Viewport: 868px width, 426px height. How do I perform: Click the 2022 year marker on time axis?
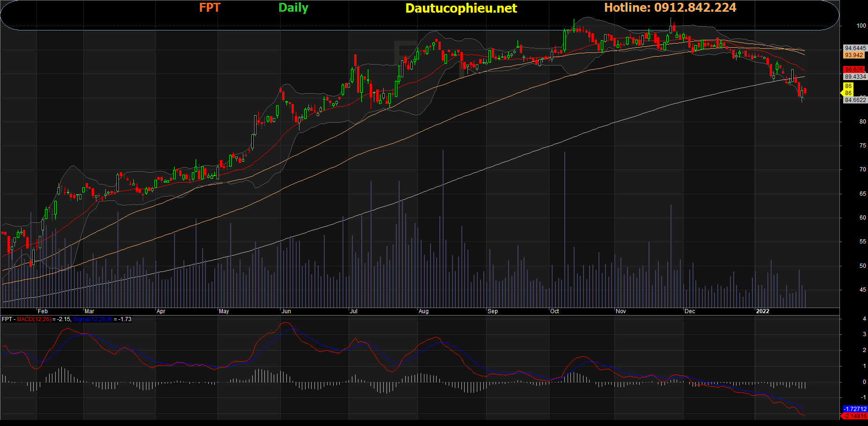(x=762, y=311)
